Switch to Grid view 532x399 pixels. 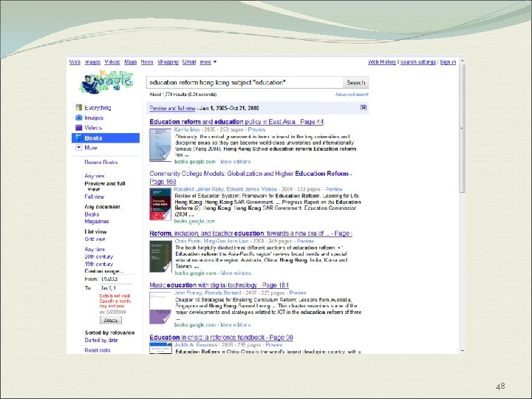coord(95,239)
